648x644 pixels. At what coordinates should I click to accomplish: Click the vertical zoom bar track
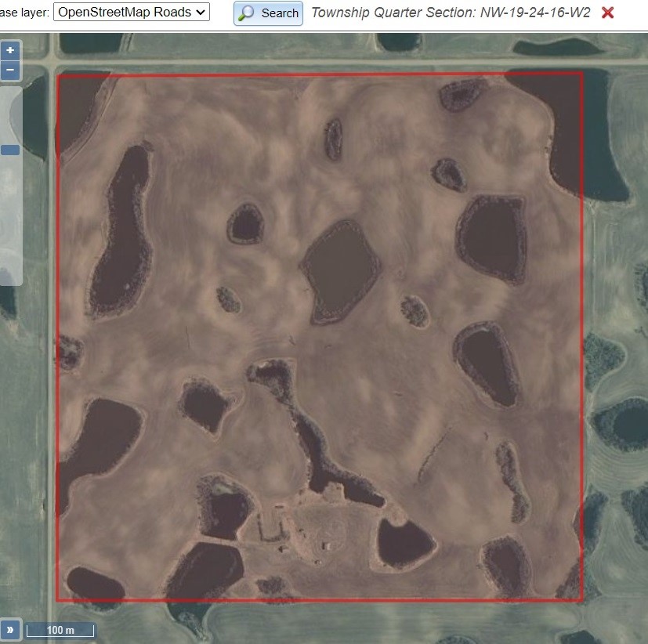click(x=10, y=186)
